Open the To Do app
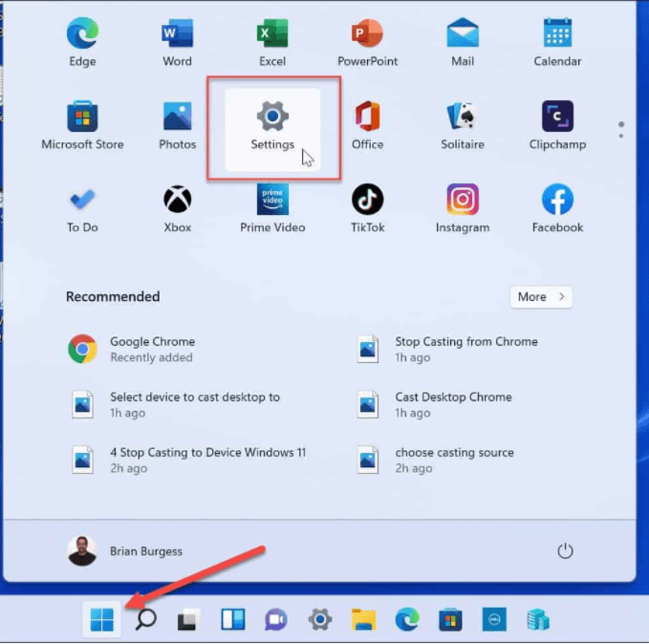Viewport: 649px width, 644px height. pos(82,208)
